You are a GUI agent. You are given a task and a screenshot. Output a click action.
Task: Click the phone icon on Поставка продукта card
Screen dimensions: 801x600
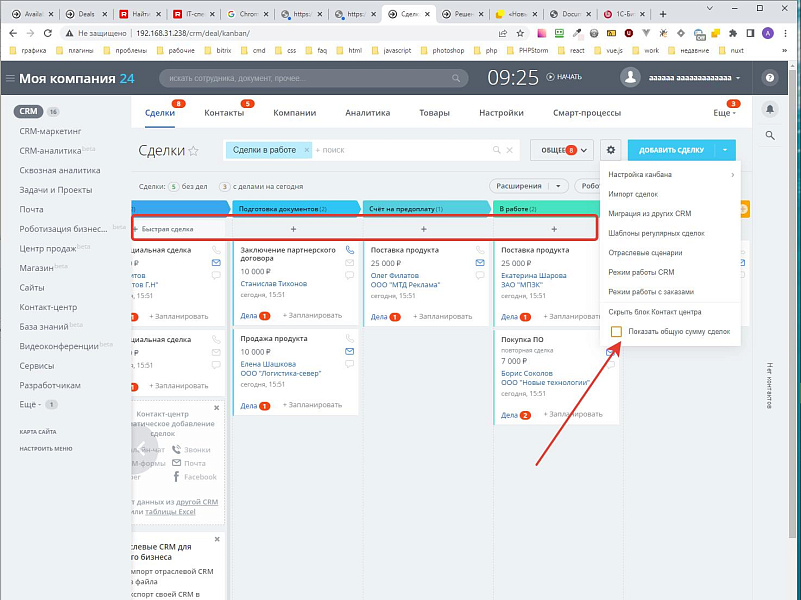(x=479, y=250)
